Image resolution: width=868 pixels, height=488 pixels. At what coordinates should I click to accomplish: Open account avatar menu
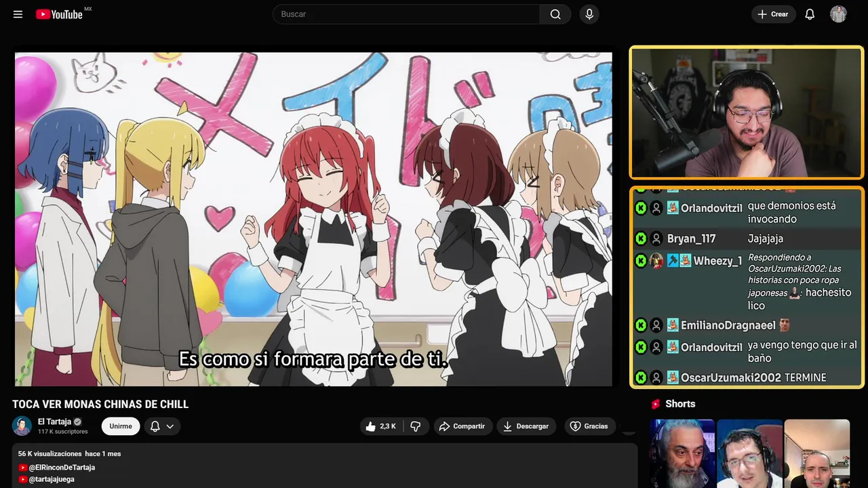(838, 14)
